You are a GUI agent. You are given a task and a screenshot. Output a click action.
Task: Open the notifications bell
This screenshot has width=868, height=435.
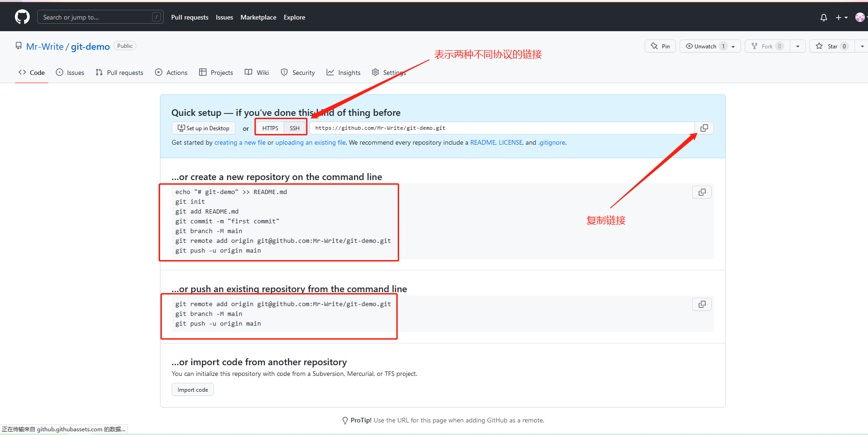click(824, 17)
